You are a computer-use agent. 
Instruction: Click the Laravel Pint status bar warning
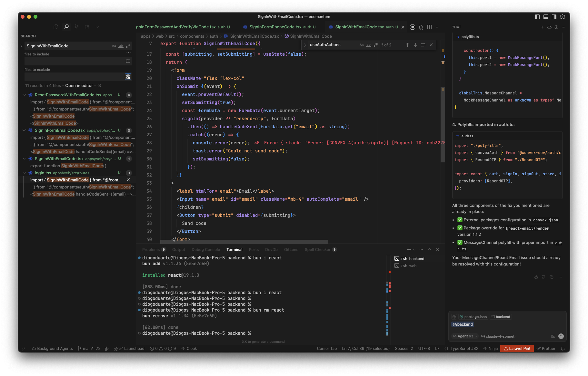click(517, 348)
